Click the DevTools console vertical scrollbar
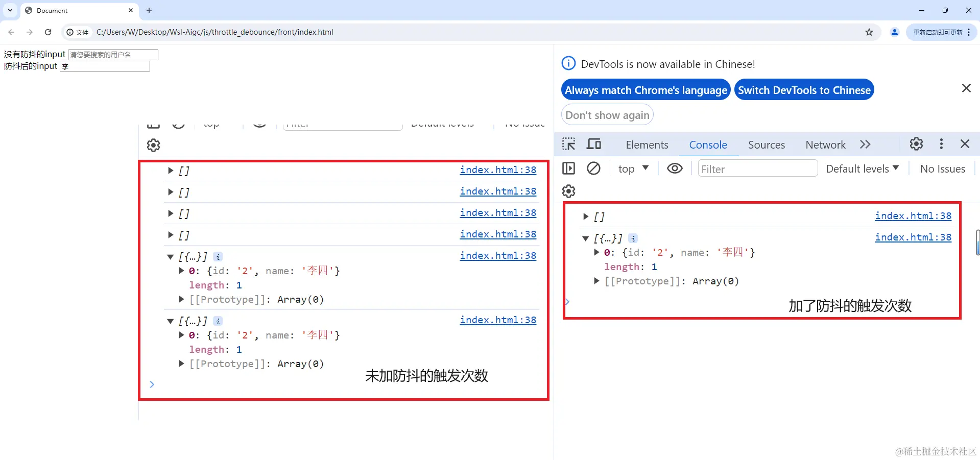 pyautogui.click(x=977, y=243)
